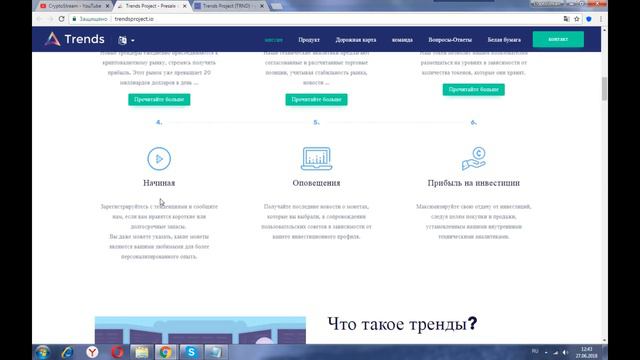Open Вопросы-Ответы in the navigation
The image size is (640, 360).
450,40
